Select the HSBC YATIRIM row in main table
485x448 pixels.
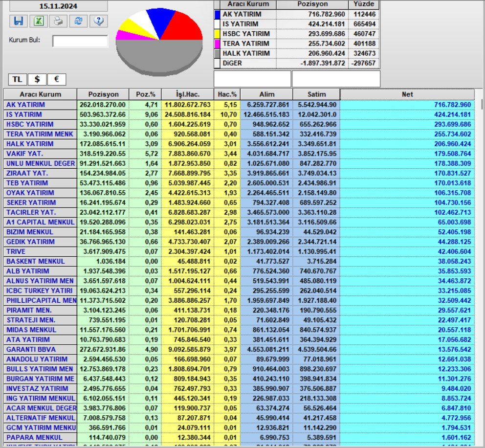tap(239, 124)
